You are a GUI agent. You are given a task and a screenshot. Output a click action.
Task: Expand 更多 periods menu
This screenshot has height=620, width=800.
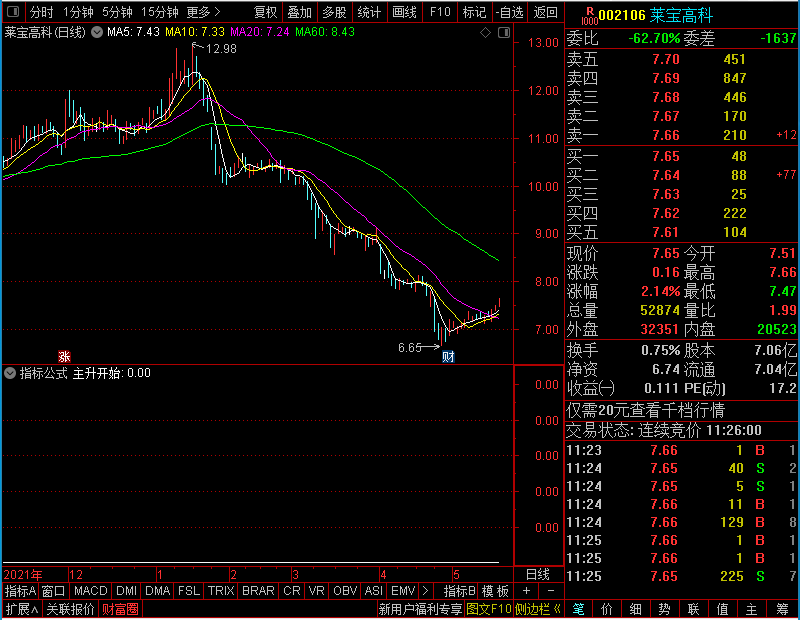coord(204,12)
